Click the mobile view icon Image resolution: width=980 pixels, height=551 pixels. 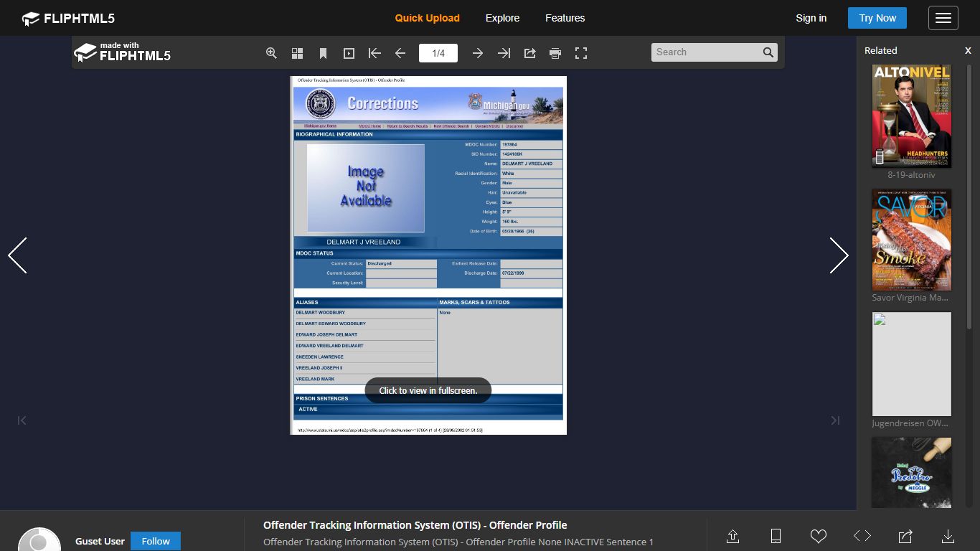coord(776,536)
